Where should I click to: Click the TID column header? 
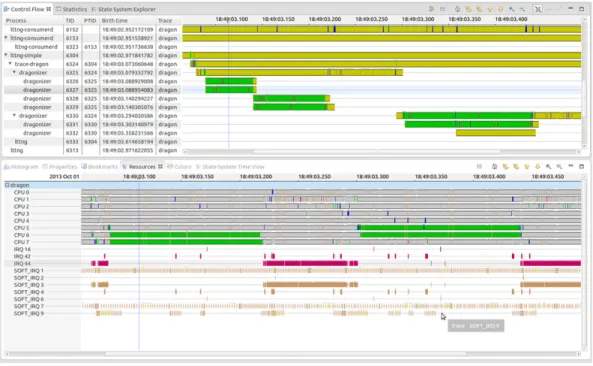(72, 20)
